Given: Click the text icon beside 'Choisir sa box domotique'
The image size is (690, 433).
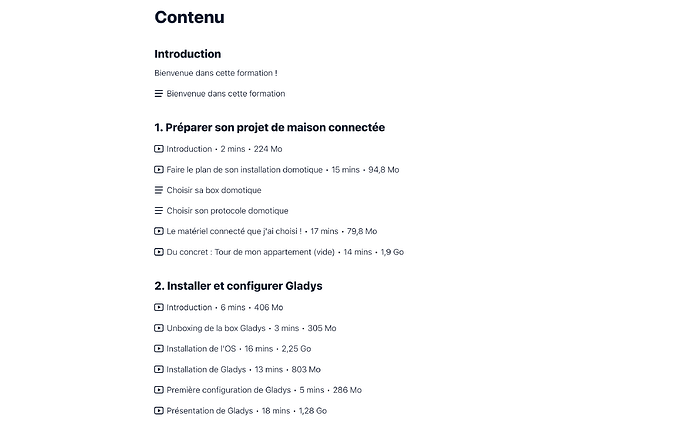Looking at the screenshot, I should pos(159,190).
